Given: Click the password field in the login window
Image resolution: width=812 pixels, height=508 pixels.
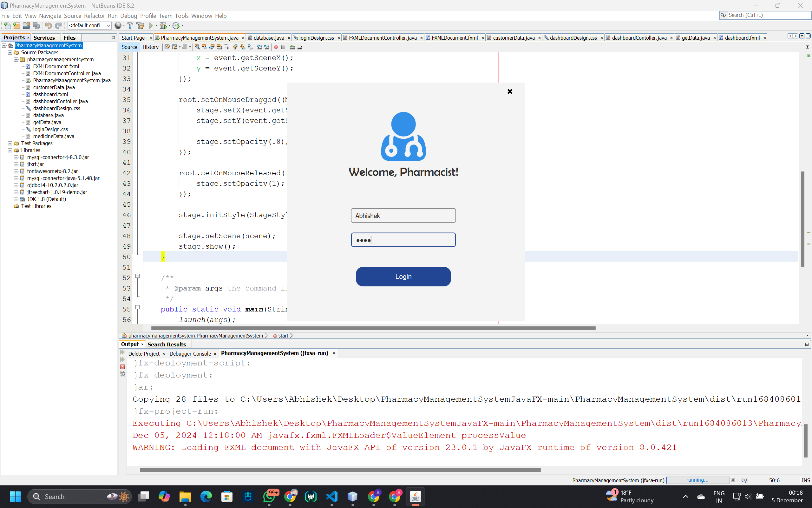Looking at the screenshot, I should click(x=403, y=239).
